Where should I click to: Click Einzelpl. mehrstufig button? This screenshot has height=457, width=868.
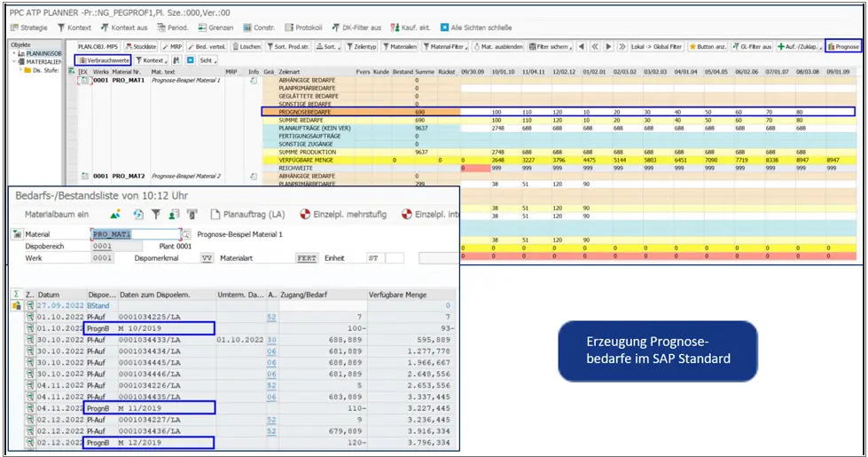(x=343, y=215)
